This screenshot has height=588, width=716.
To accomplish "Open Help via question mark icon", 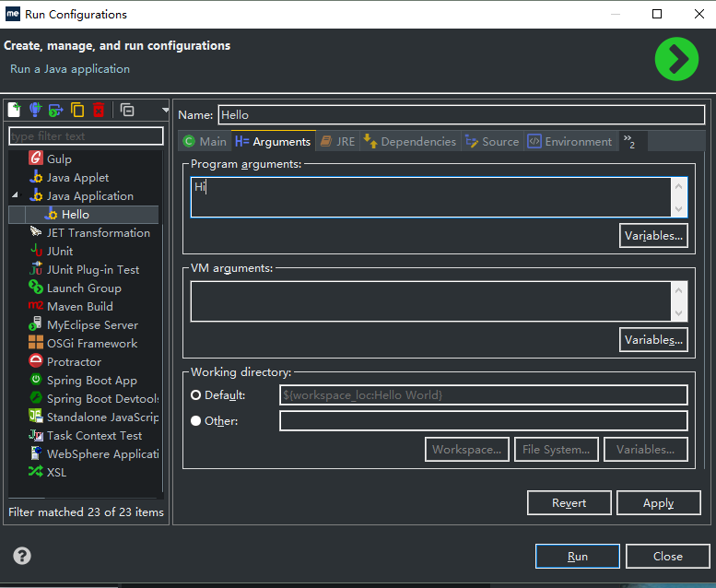I will tap(22, 556).
